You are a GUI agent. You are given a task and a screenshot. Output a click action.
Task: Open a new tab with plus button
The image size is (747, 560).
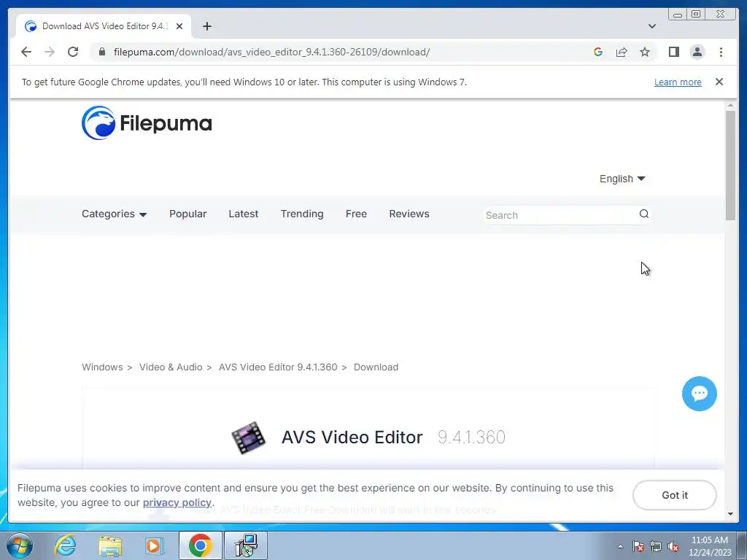[x=206, y=26]
